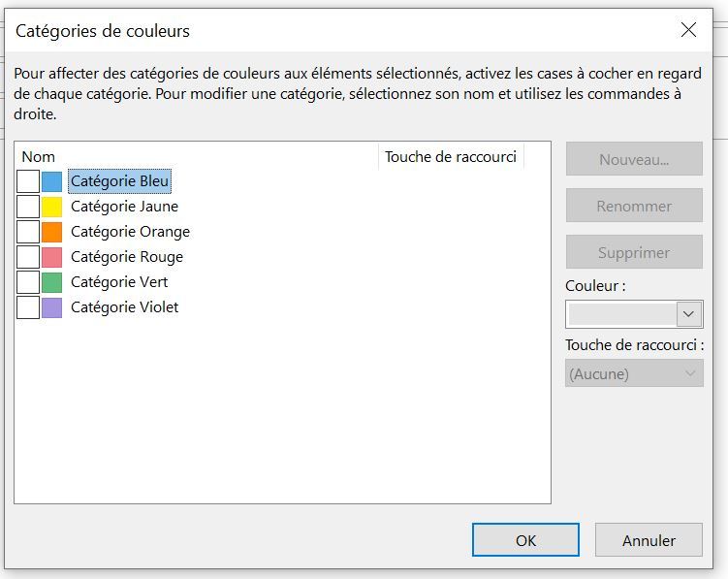Open the Couleur dropdown
This screenshot has width=728, height=579.
[x=689, y=314]
